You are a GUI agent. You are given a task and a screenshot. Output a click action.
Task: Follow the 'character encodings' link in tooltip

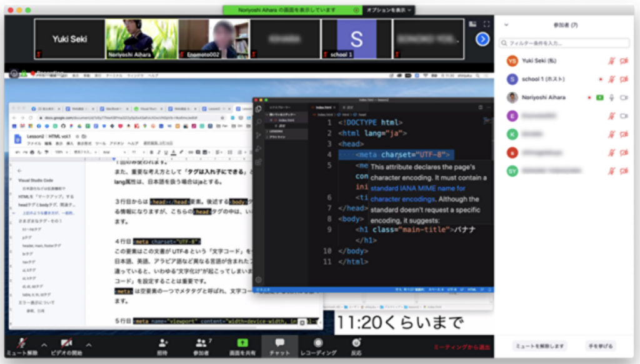point(402,199)
